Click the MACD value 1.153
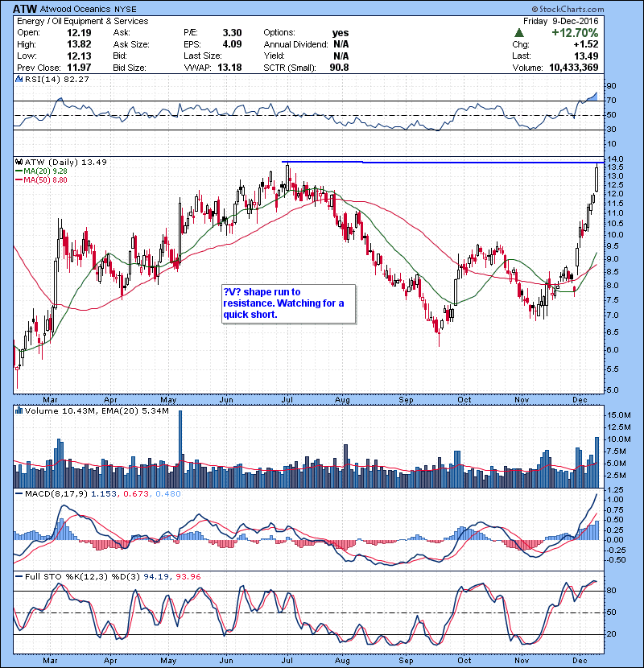The image size is (644, 668). pyautogui.click(x=104, y=494)
